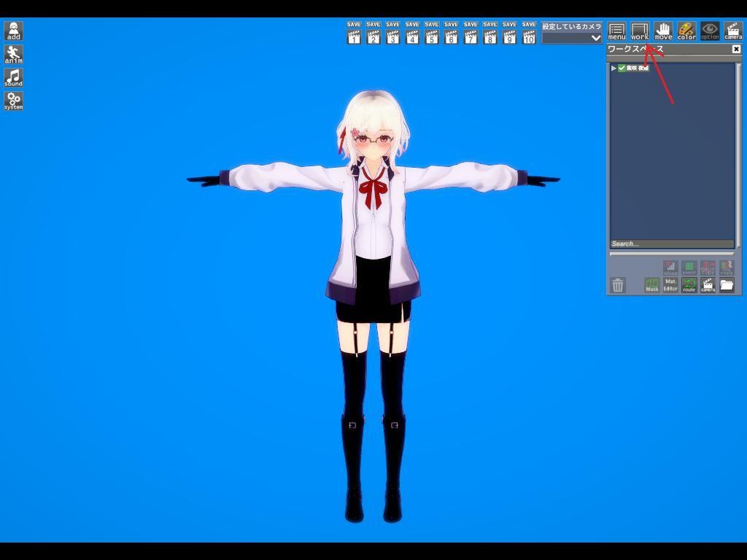Expand the character node in the workspace tree
Image resolution: width=747 pixels, height=560 pixels.
point(614,67)
